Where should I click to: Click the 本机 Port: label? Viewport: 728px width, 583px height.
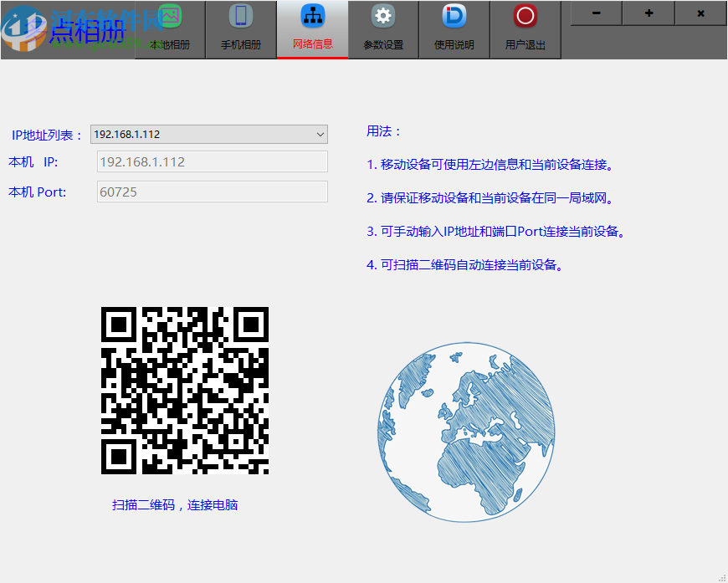(37, 192)
